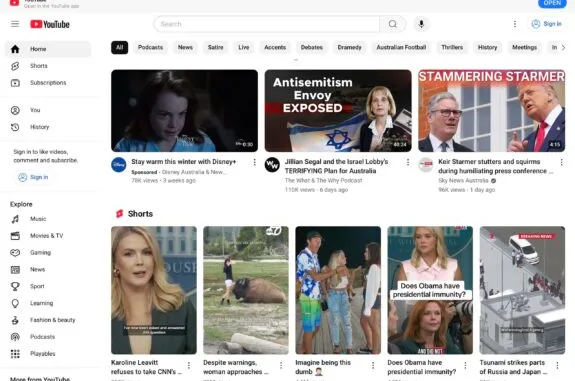Select the Australian Football chip

[401, 48]
